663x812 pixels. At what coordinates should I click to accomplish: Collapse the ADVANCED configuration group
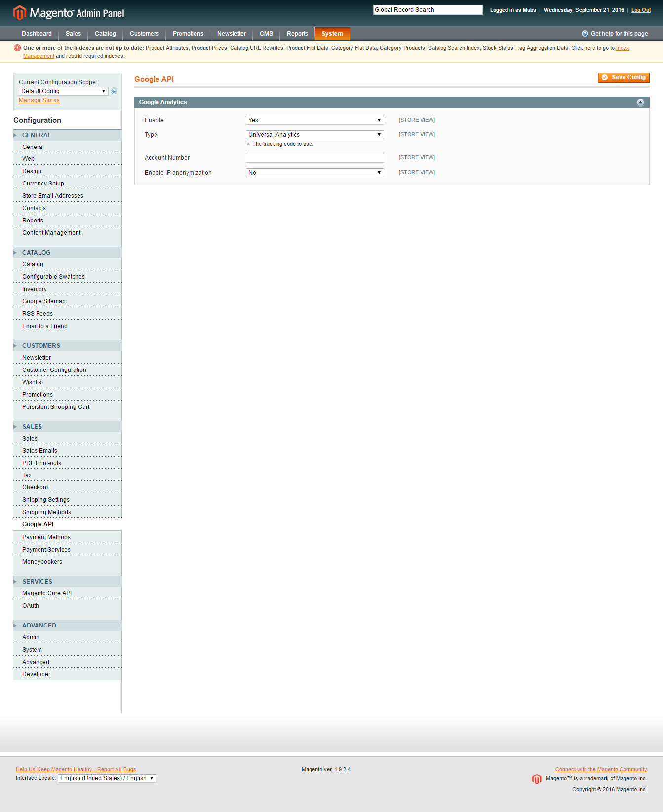click(x=67, y=626)
